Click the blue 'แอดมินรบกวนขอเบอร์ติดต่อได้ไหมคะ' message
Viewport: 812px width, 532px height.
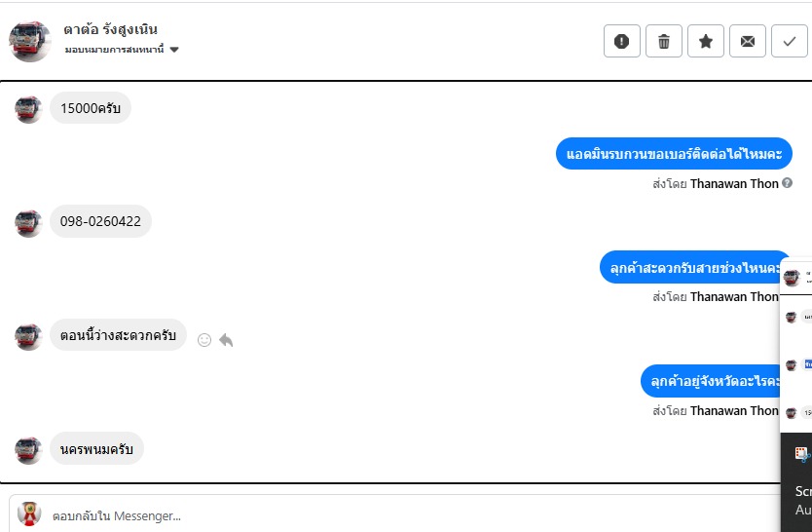(674, 154)
